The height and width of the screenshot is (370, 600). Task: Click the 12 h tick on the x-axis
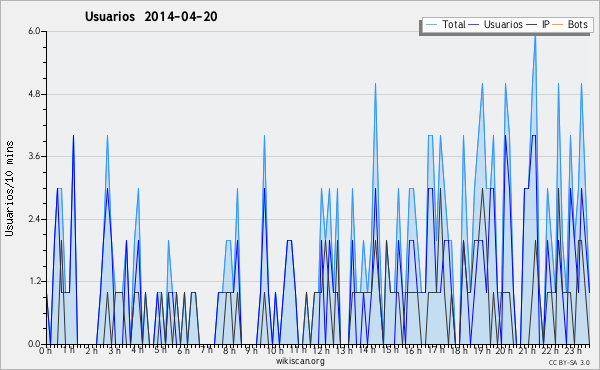point(321,350)
